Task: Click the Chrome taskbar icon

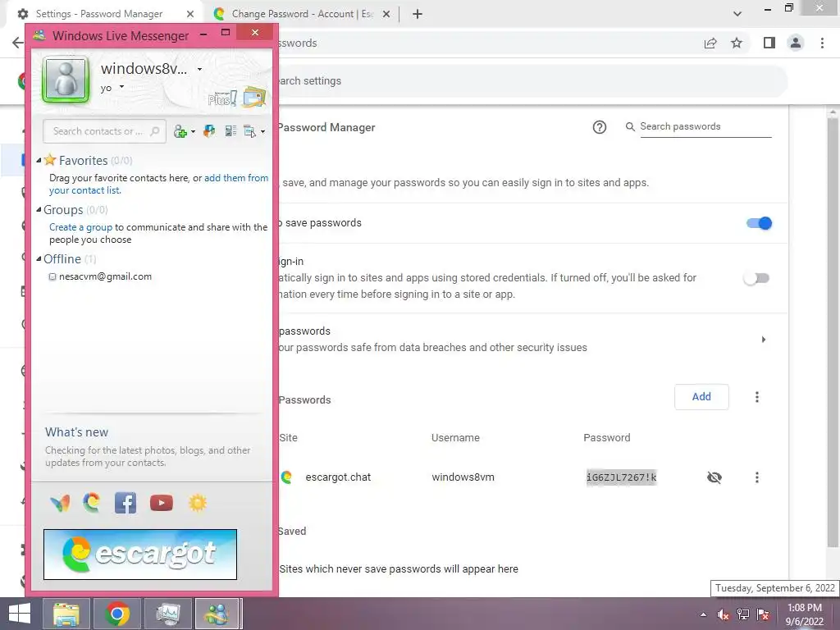Action: [117, 614]
